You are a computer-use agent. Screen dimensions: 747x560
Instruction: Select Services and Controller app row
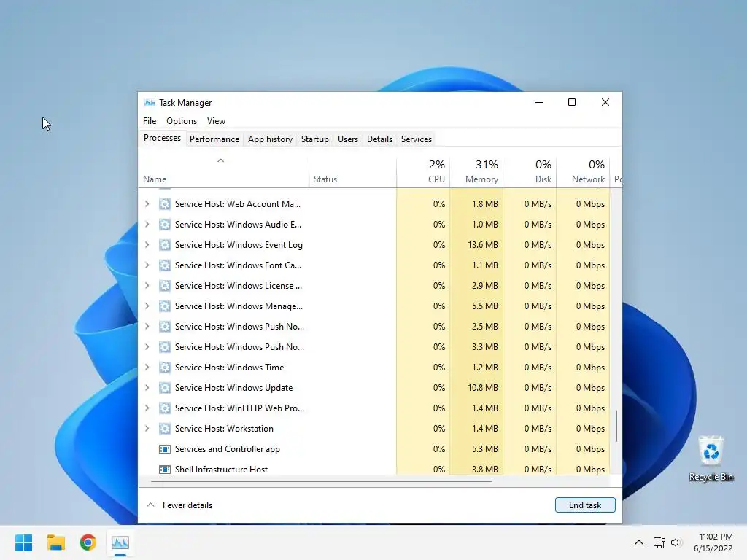pos(374,449)
